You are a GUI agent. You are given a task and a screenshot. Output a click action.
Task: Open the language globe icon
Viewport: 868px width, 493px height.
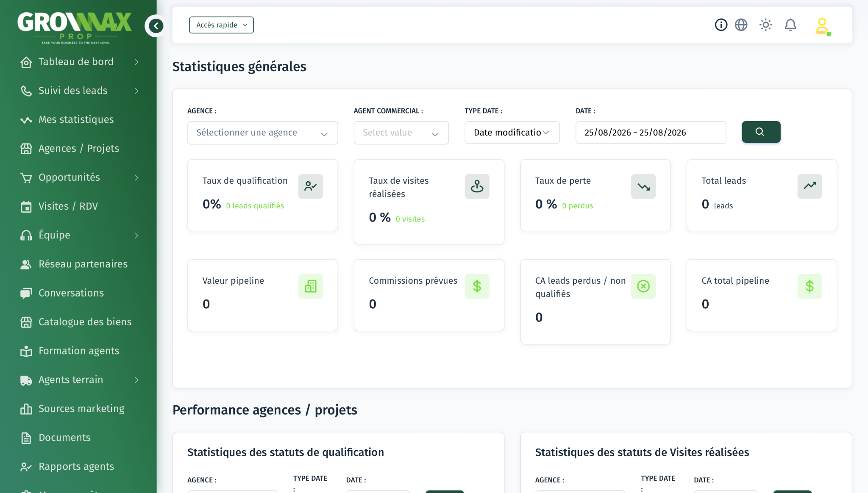(x=741, y=25)
